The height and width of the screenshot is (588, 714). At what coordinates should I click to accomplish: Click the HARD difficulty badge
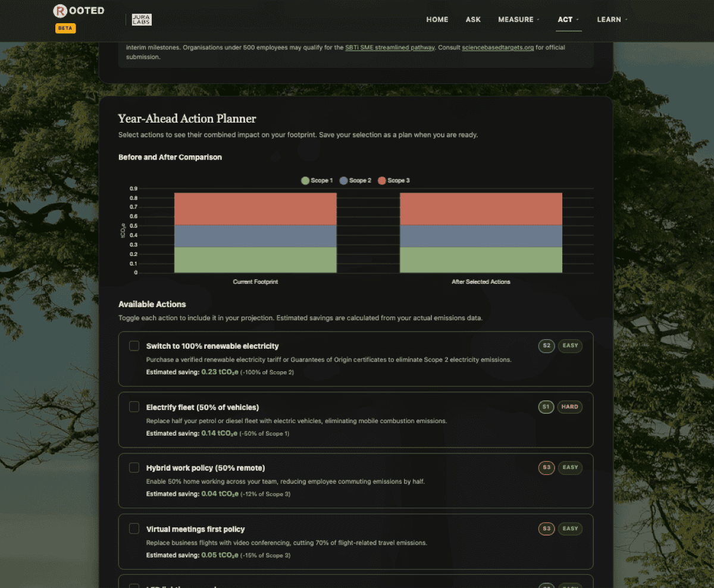click(x=570, y=406)
